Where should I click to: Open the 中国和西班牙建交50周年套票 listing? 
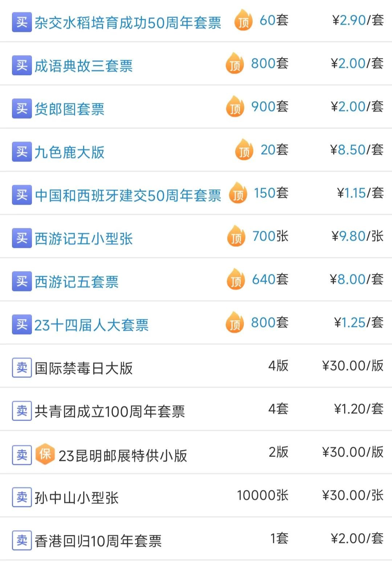tap(128, 195)
